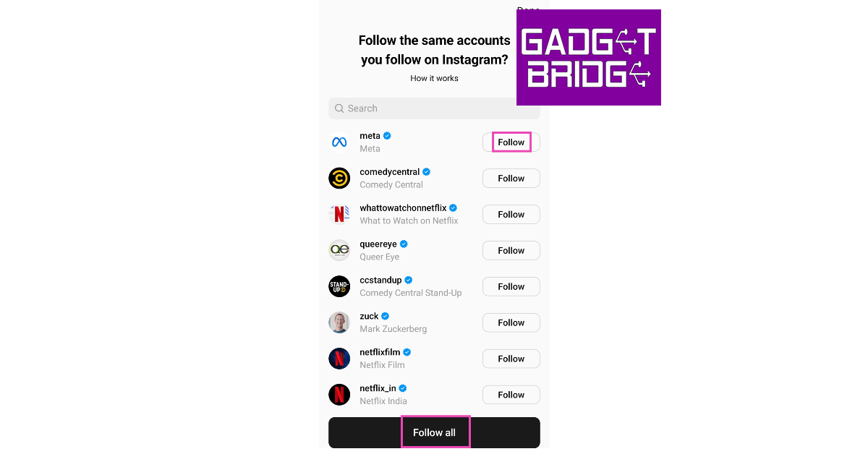This screenshot has width=868, height=454.
Task: Follow the meta account
Action: pyautogui.click(x=511, y=142)
